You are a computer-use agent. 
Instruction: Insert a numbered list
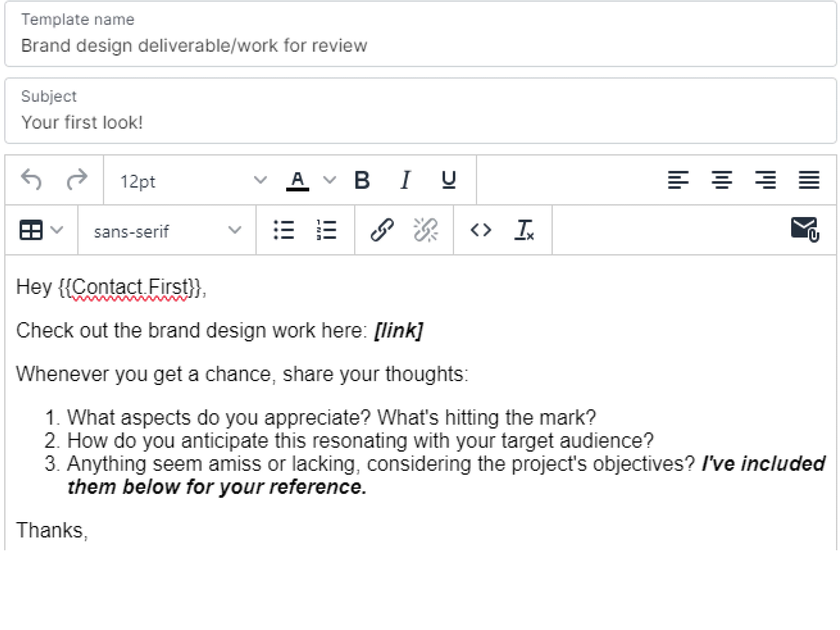point(326,230)
